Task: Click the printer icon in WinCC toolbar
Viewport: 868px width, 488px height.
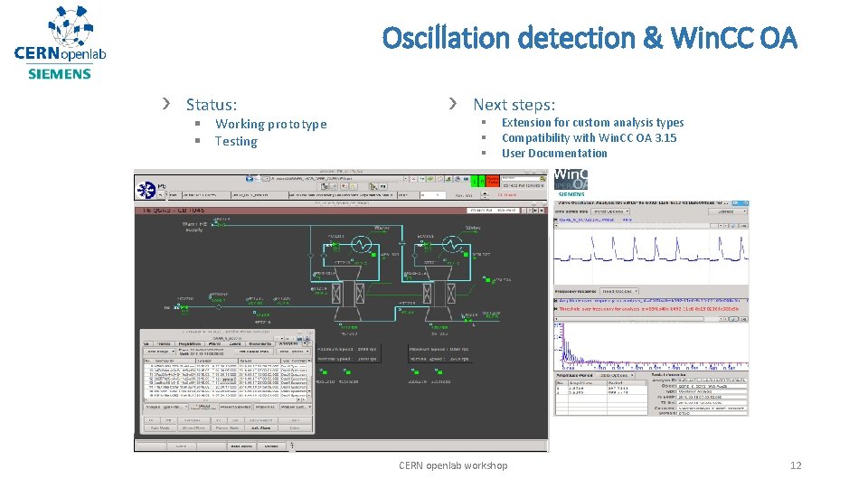Action: pyautogui.click(x=458, y=179)
